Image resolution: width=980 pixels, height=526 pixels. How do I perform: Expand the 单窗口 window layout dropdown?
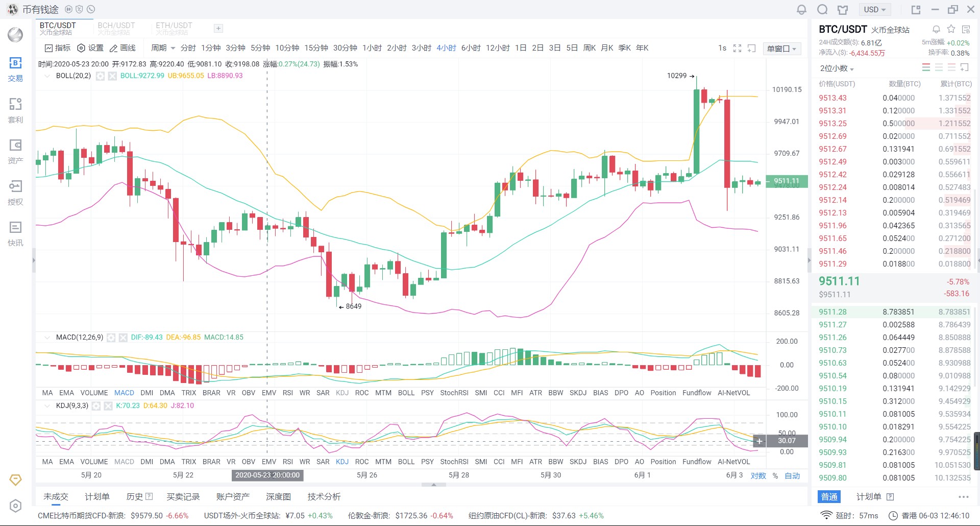[x=781, y=49]
